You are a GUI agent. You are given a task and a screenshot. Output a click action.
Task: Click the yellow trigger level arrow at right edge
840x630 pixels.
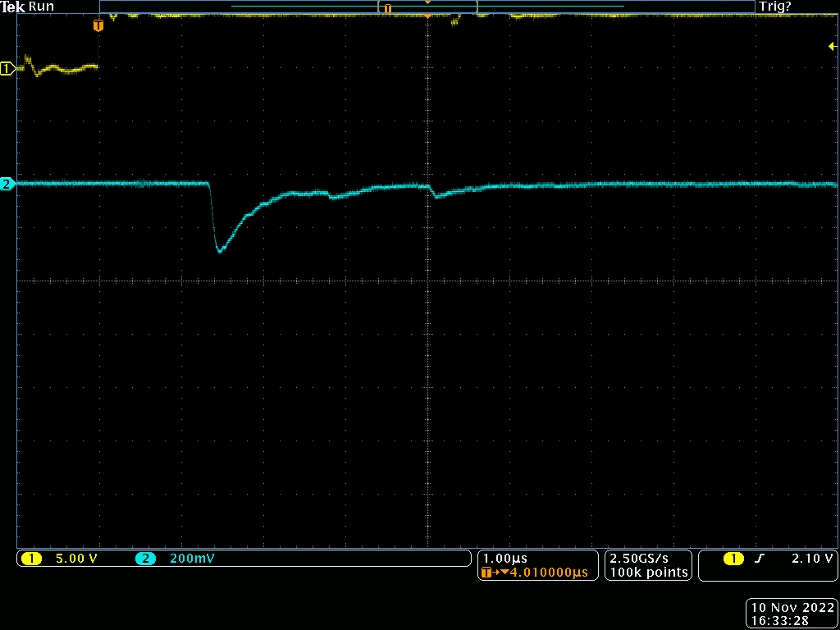pos(833,47)
